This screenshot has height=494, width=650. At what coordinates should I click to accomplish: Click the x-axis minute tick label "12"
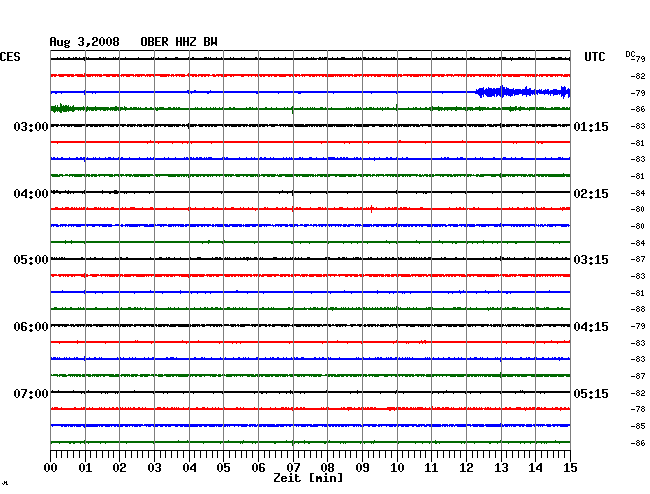click(466, 468)
